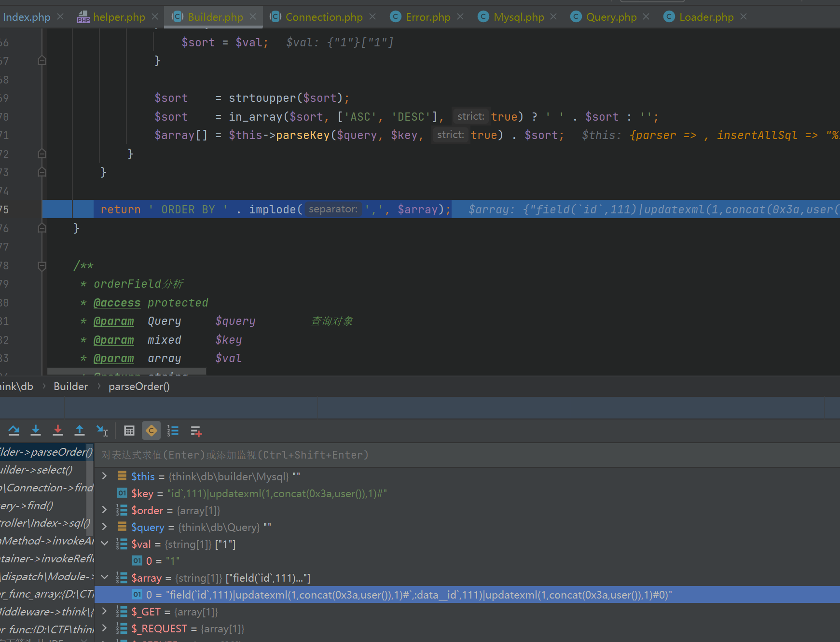Select the Builder->select() stack frame
840x642 pixels.
click(43, 470)
